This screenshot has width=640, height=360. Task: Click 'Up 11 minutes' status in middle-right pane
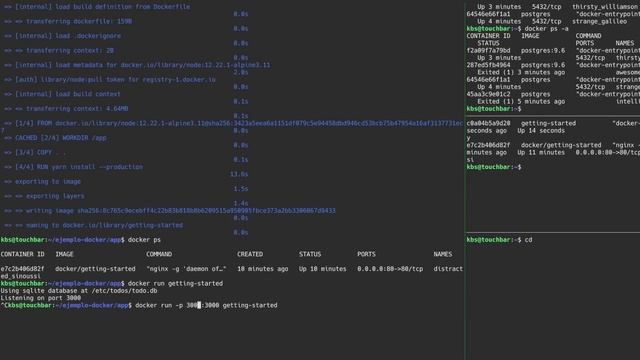pyautogui.click(x=541, y=153)
